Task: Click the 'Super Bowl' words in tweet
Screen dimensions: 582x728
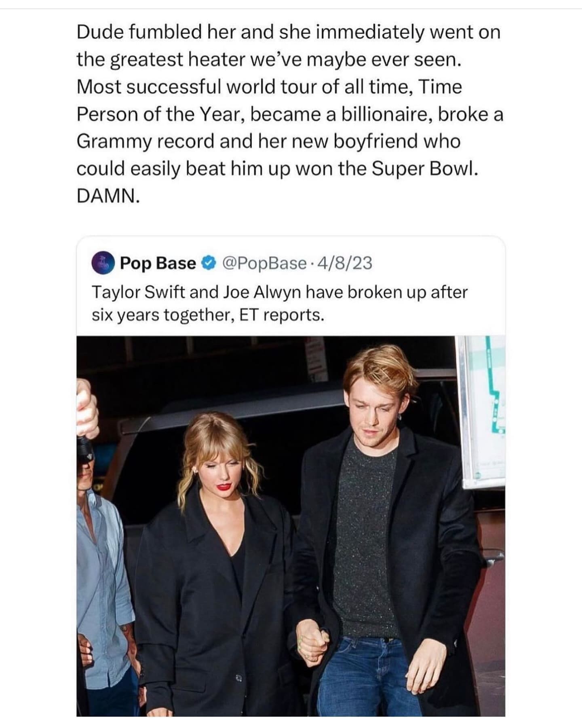Action: [424, 169]
